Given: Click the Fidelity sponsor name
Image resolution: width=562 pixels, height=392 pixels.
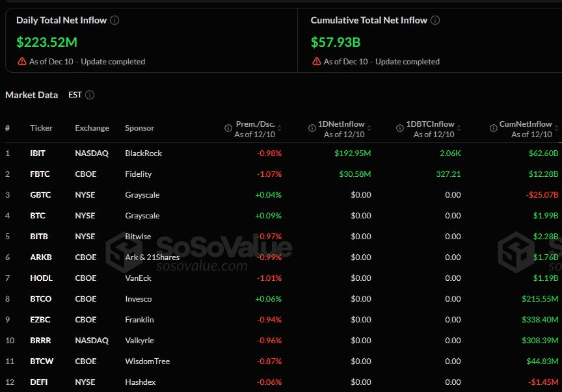Looking at the screenshot, I should click(x=138, y=174).
